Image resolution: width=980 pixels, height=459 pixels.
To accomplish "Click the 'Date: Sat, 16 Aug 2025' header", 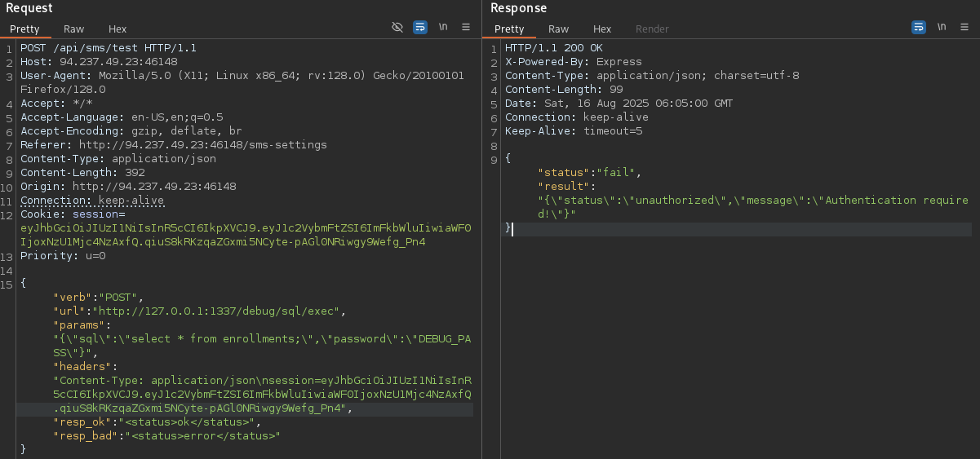I will 619,104.
